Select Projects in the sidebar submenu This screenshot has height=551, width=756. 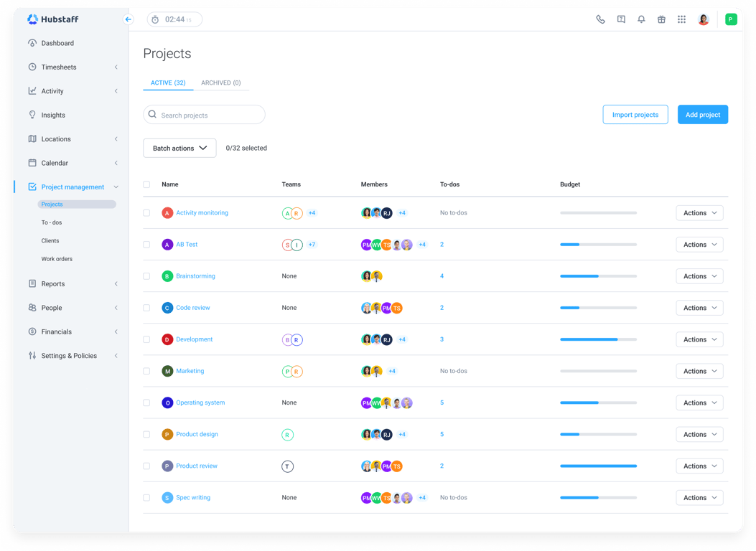point(77,204)
